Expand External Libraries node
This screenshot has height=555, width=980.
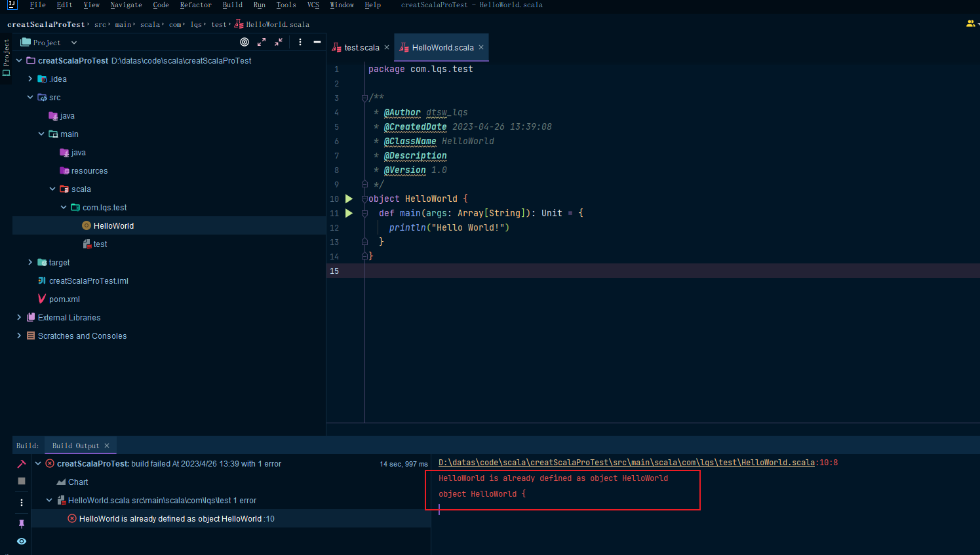click(x=19, y=317)
